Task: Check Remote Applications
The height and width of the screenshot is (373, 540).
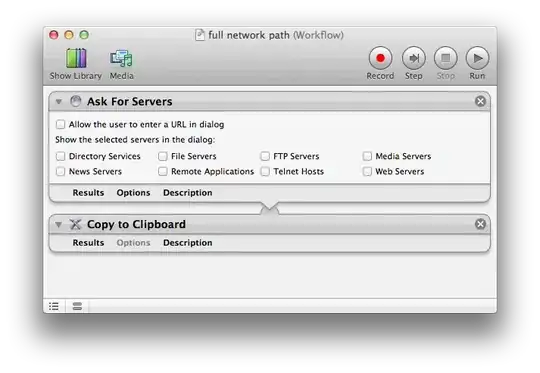Action: (163, 172)
